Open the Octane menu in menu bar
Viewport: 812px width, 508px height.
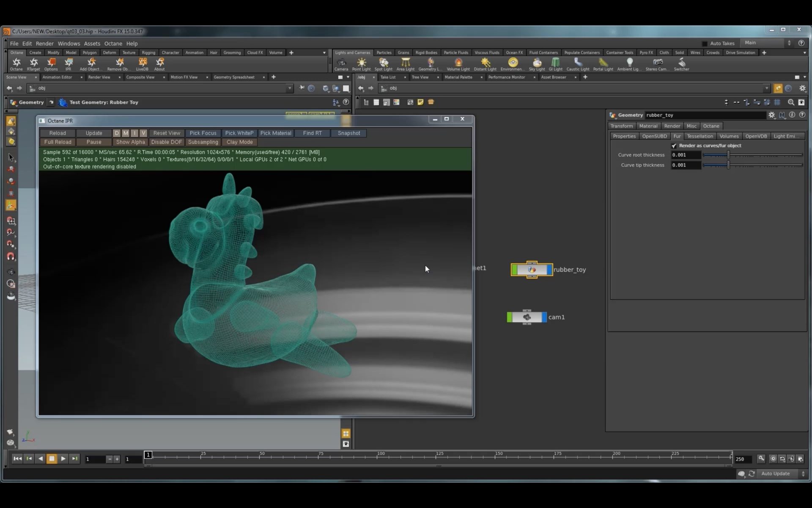(x=113, y=44)
